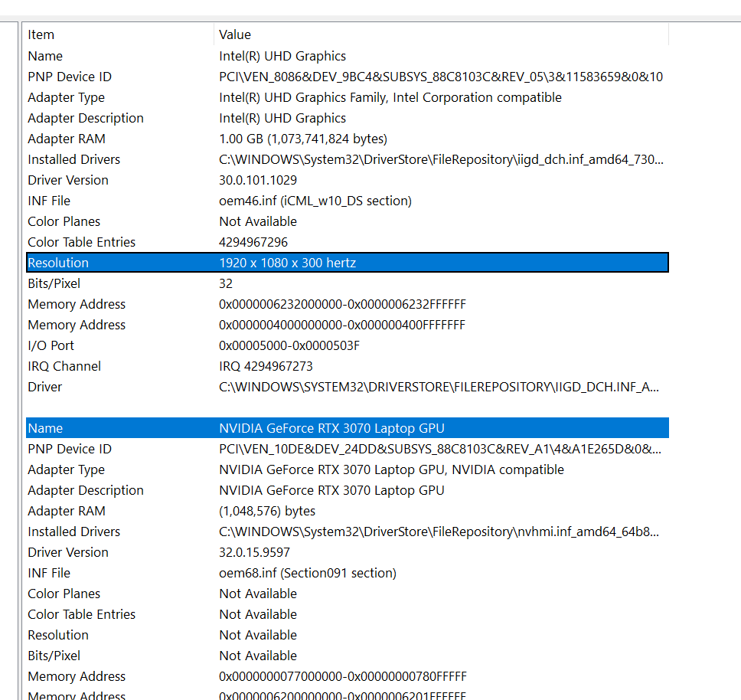Select Memory Address 0x0000000077000000 row
The width and height of the screenshot is (741, 700).
click(x=348, y=676)
